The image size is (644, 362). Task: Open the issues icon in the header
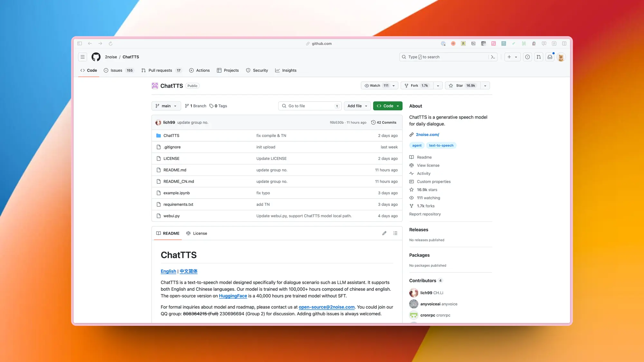click(527, 57)
